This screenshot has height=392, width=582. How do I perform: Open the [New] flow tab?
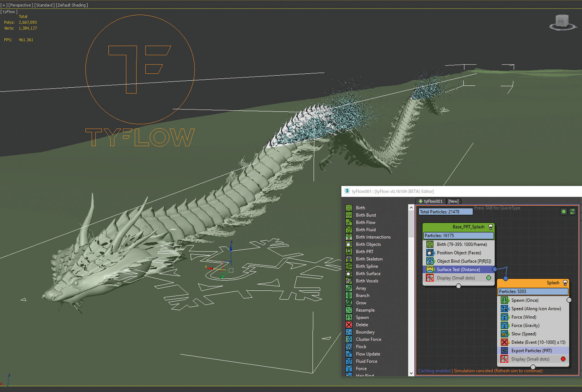click(453, 201)
